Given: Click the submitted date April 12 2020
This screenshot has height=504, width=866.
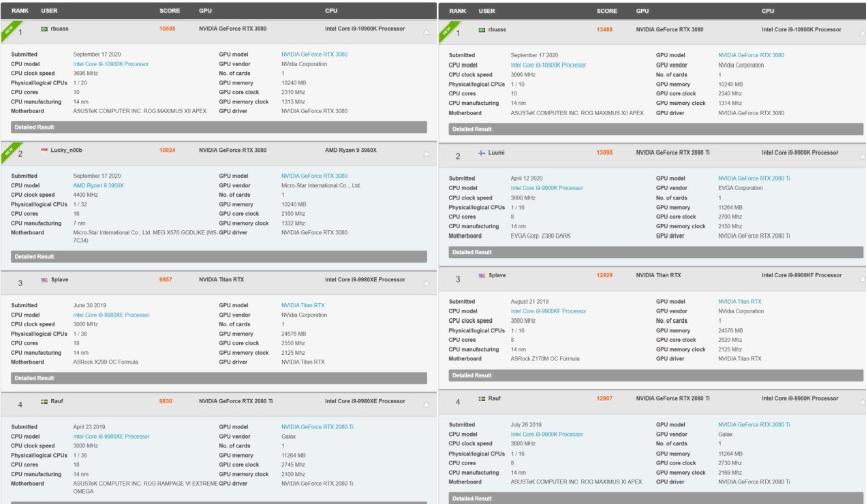Looking at the screenshot, I should [528, 178].
